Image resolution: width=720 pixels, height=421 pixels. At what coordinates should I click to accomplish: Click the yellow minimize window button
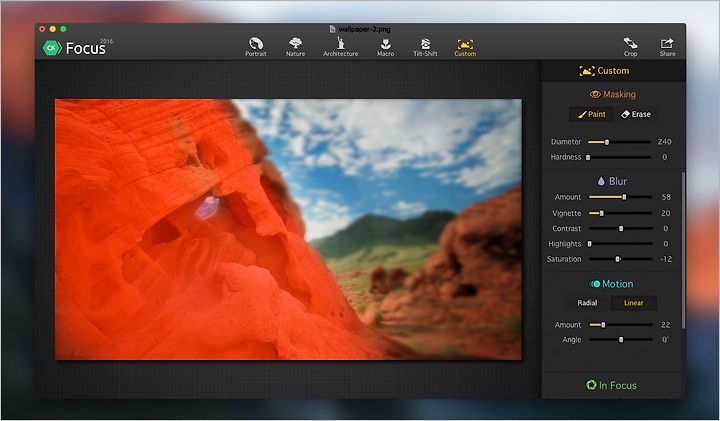52,29
